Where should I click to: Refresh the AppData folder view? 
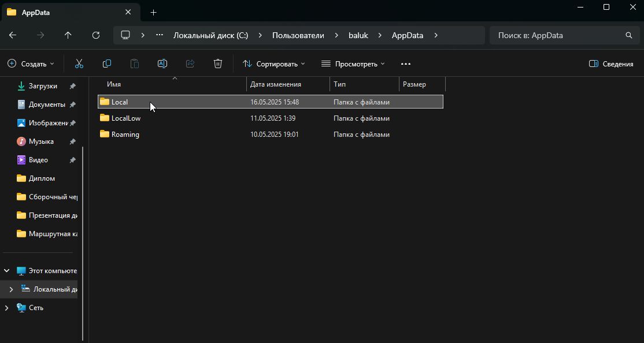[96, 35]
